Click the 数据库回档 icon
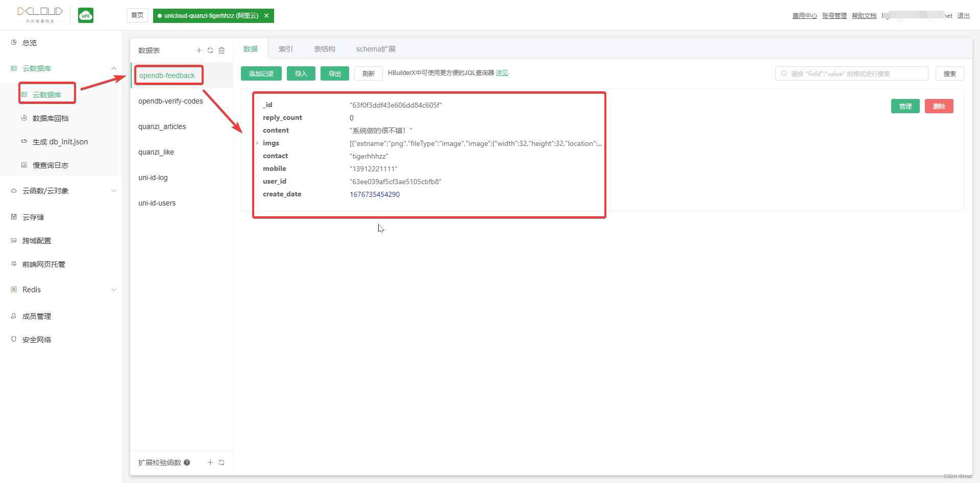 pos(24,118)
